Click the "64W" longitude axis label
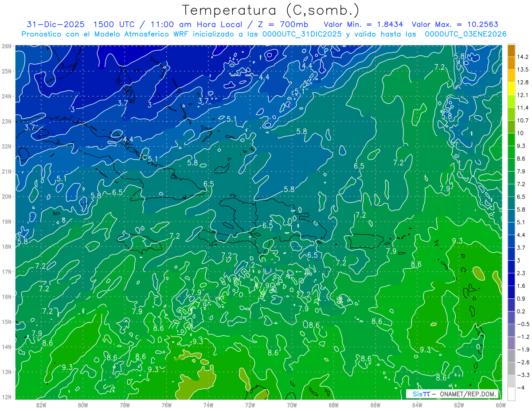Image resolution: width=532 pixels, height=411 pixels. tap(417, 405)
